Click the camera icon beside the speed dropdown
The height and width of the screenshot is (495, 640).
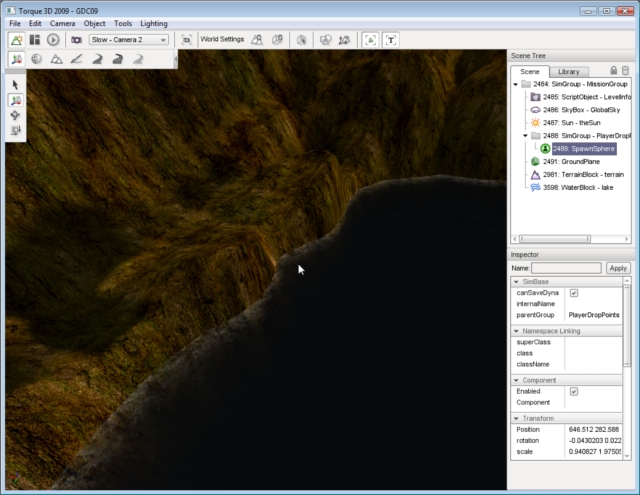(x=77, y=39)
